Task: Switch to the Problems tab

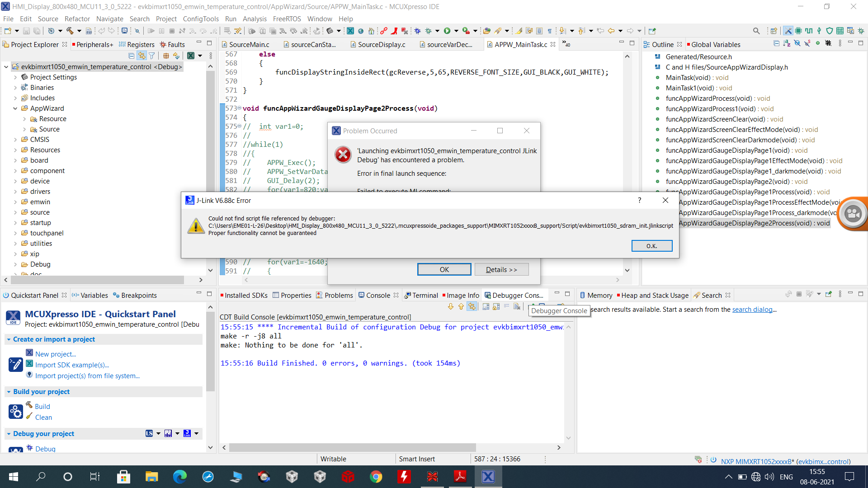Action: point(338,295)
